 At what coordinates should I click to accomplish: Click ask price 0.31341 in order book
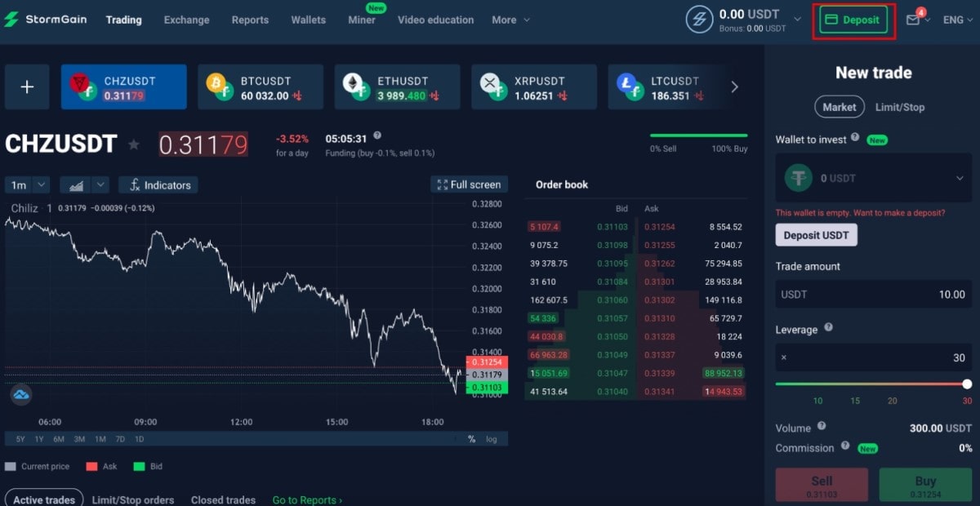[x=659, y=392]
